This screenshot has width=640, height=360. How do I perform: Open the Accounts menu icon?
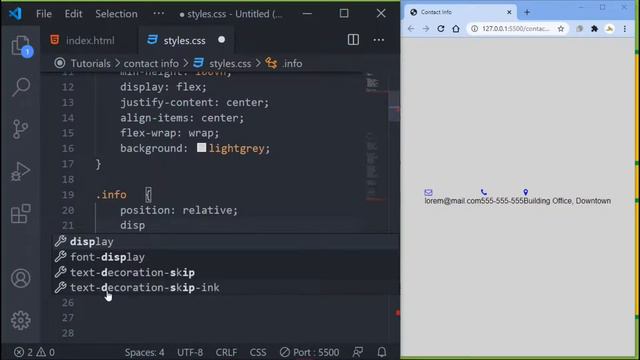pos(21,278)
